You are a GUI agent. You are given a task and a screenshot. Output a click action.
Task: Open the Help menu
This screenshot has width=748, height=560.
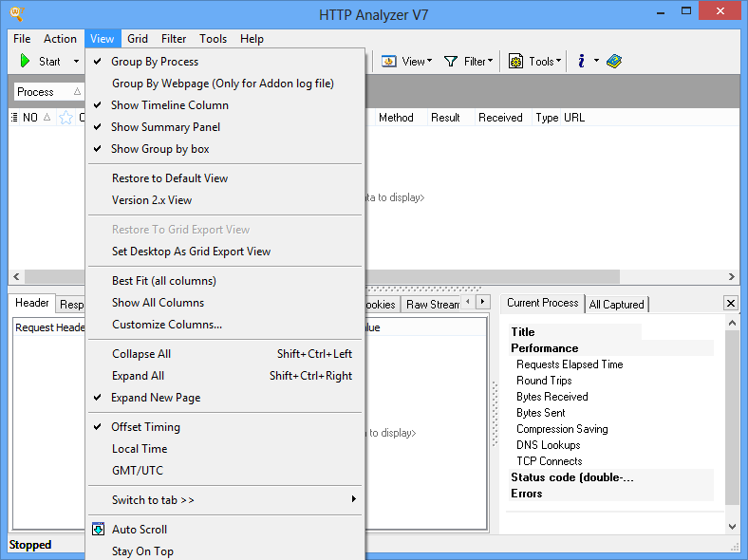coord(252,39)
